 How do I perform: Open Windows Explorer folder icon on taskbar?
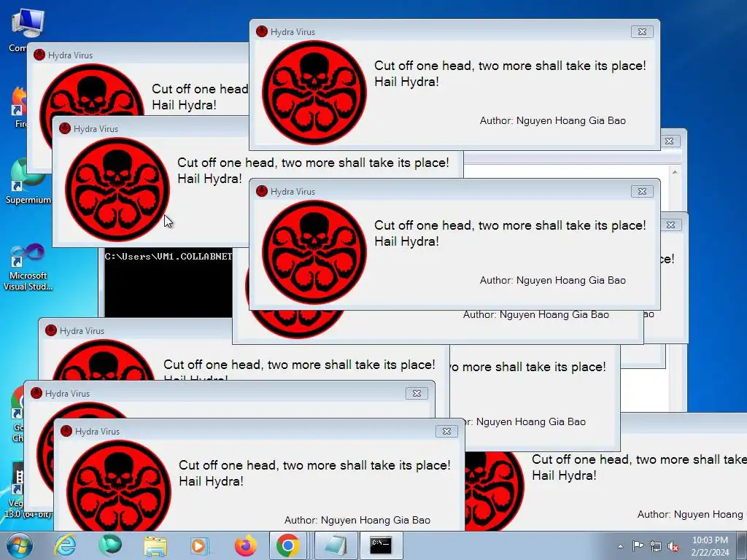[x=155, y=546]
